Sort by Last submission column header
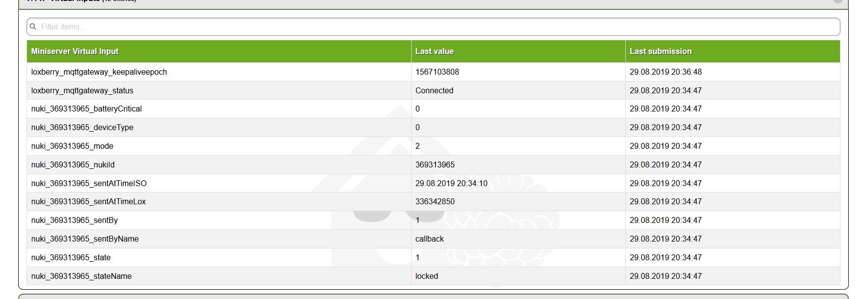This screenshot has height=299, width=868. pos(660,51)
